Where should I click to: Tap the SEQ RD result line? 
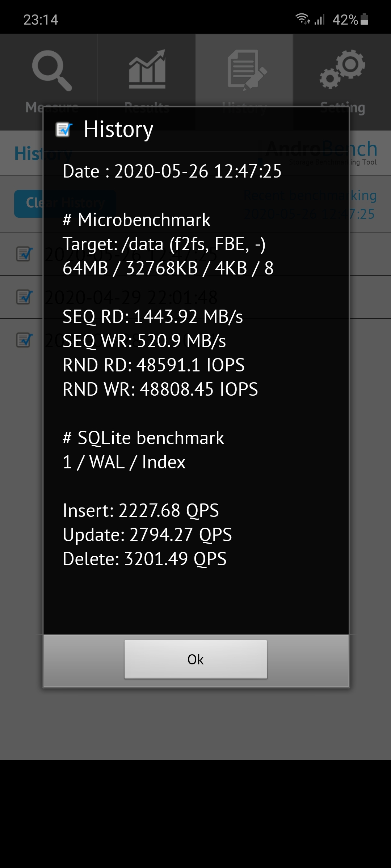pyautogui.click(x=152, y=317)
